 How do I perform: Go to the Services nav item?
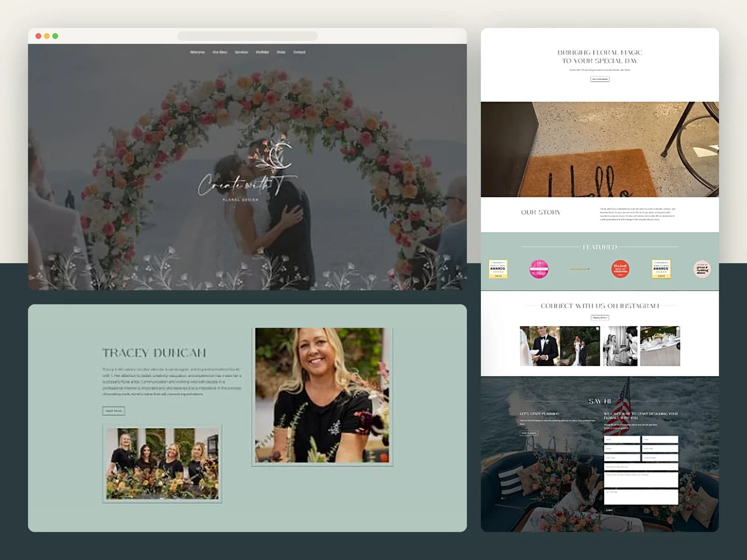(x=241, y=52)
